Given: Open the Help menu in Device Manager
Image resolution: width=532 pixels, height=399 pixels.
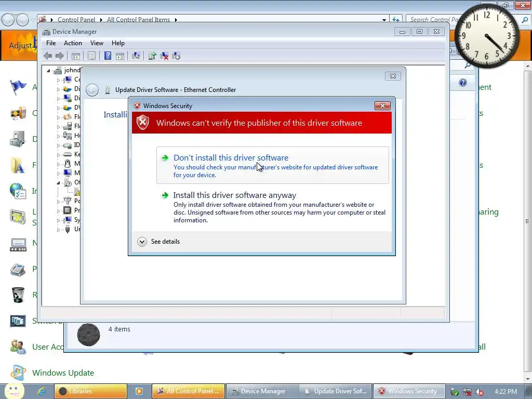Looking at the screenshot, I should (x=118, y=43).
